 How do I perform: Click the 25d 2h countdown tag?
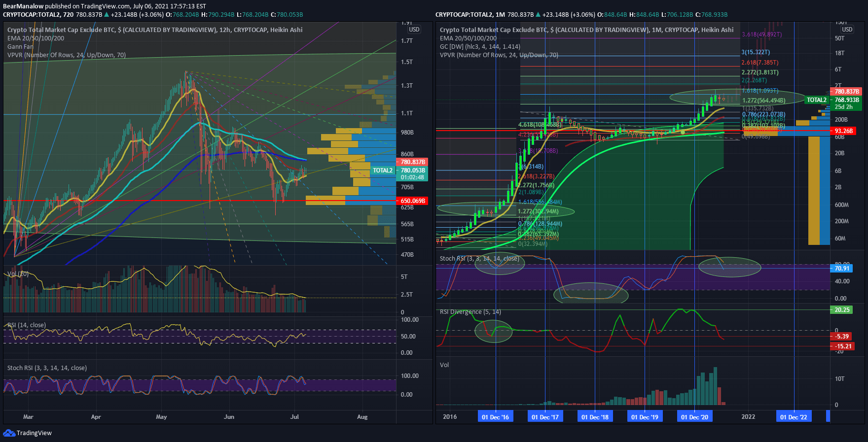[x=846, y=107]
